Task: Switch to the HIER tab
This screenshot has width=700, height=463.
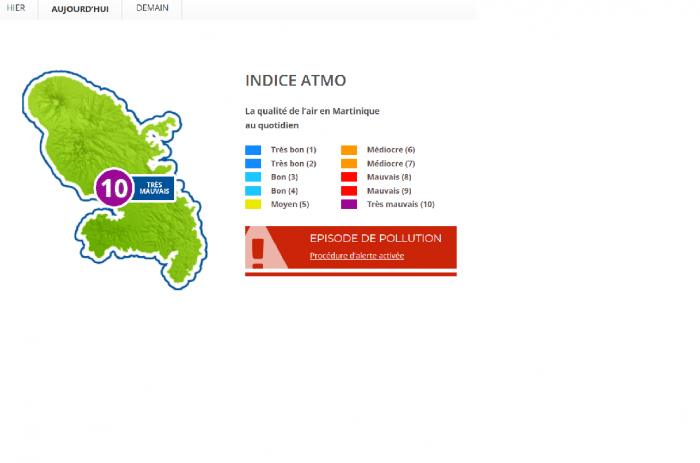Action: pyautogui.click(x=16, y=8)
